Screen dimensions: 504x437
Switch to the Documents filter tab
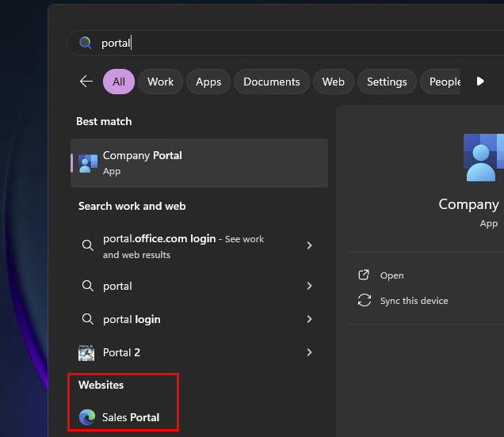[x=272, y=82]
